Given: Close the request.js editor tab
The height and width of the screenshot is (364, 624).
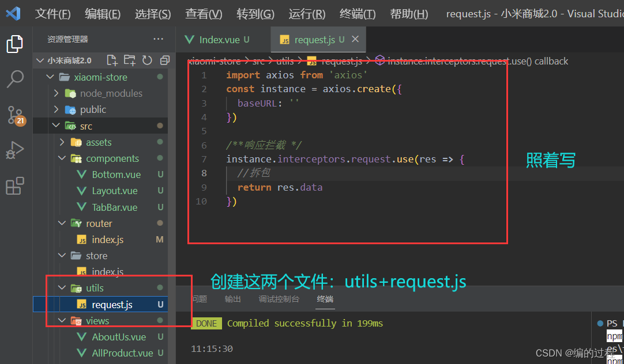Looking at the screenshot, I should [x=355, y=39].
